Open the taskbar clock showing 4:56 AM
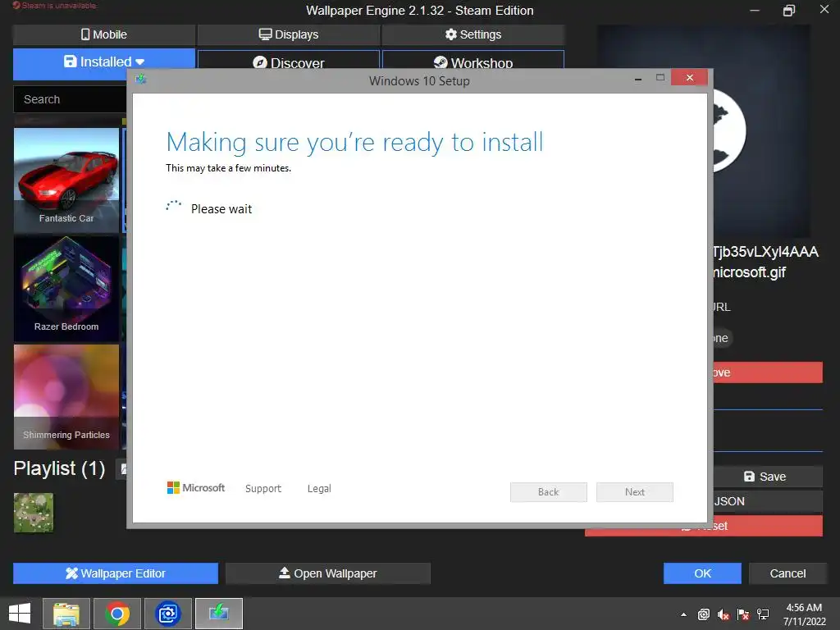The width and height of the screenshot is (840, 630). 804,614
